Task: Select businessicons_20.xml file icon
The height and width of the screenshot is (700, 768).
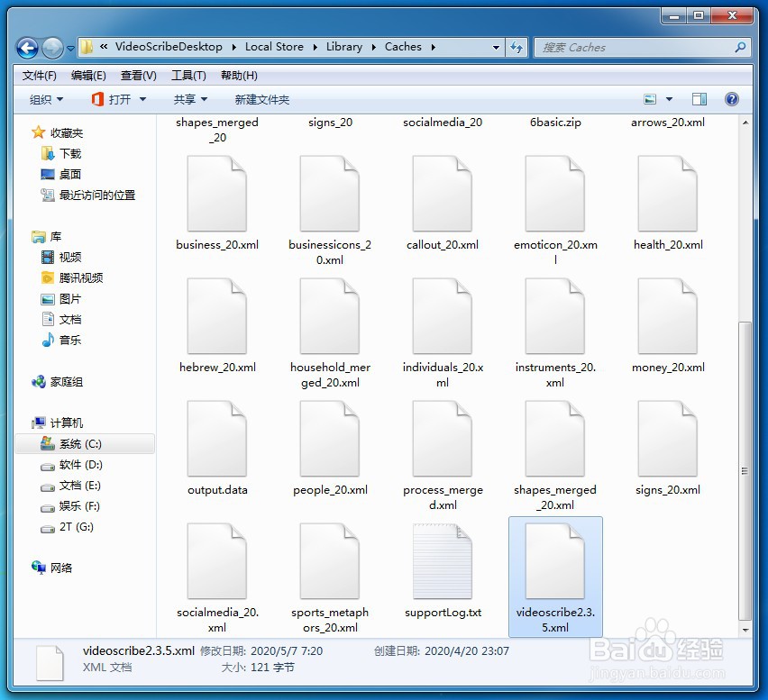Action: 330,194
